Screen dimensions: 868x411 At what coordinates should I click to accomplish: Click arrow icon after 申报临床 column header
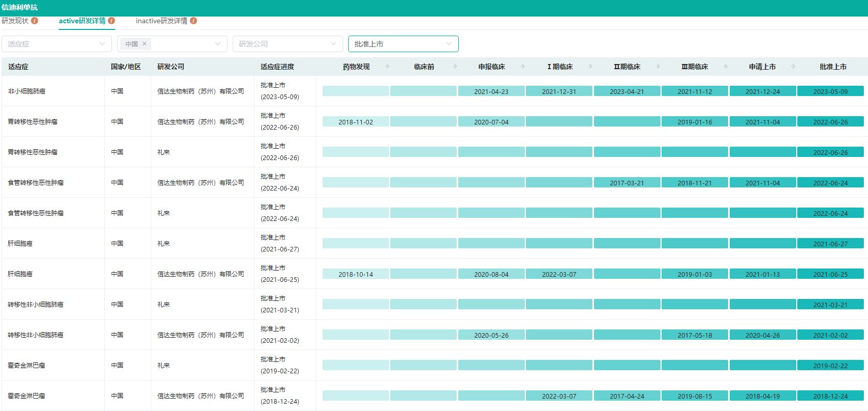[523, 67]
